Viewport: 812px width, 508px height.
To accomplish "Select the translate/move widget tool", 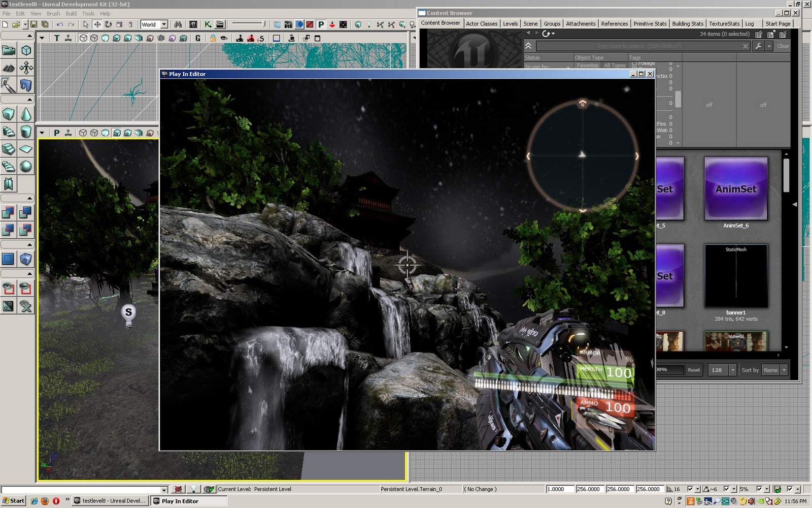I will point(97,24).
